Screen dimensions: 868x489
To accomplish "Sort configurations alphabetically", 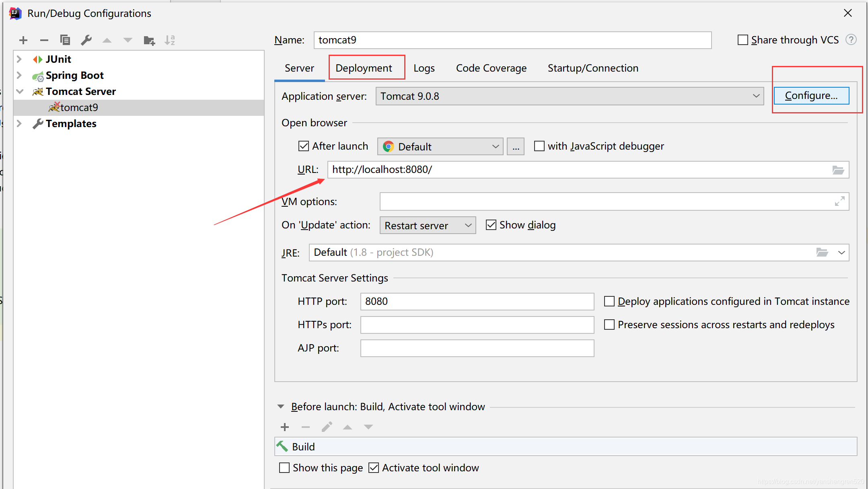I will pyautogui.click(x=170, y=40).
